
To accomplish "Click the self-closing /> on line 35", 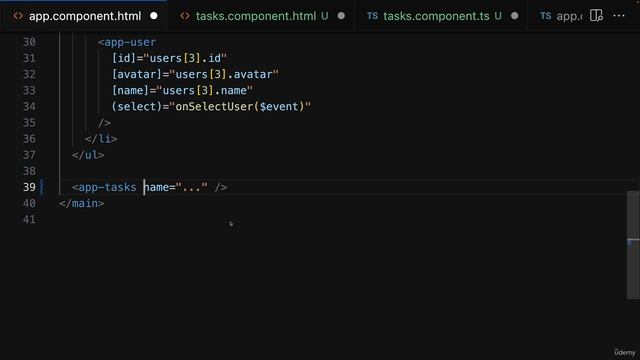I will (104, 122).
